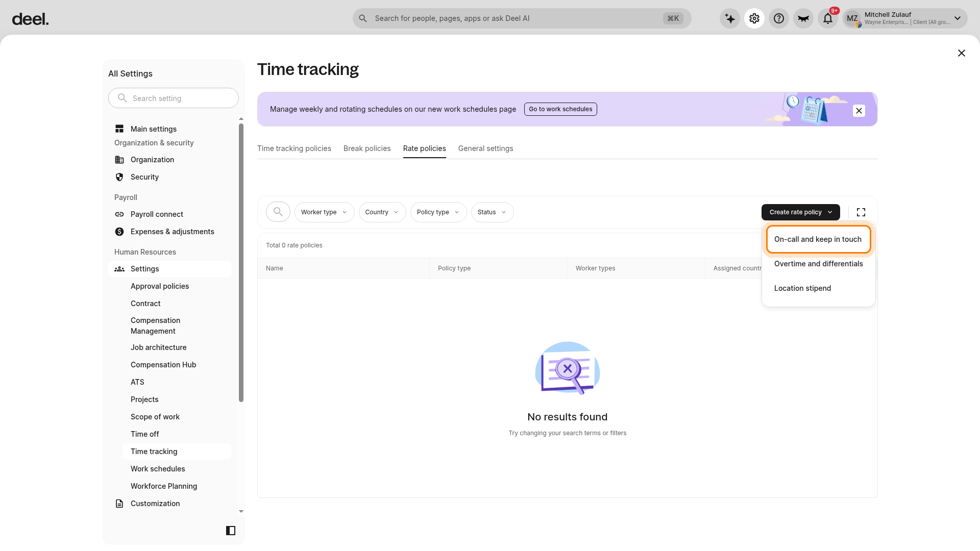Click the Customization document icon
Image resolution: width=980 pixels, height=551 pixels.
[x=119, y=504]
